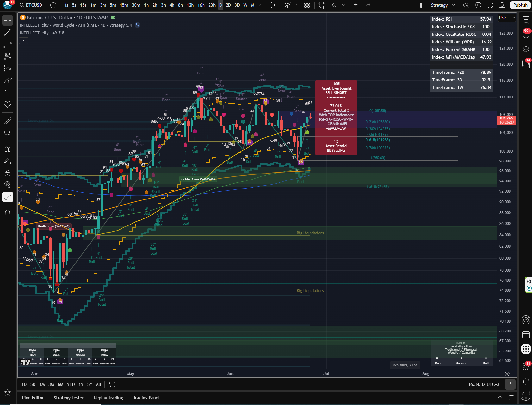Take a chart snapshot with camera icon
This screenshot has height=405, width=532.
pyautogui.click(x=502, y=5)
